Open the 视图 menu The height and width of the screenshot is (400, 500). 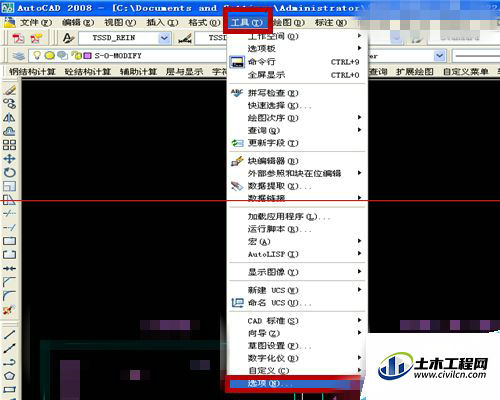click(120, 23)
